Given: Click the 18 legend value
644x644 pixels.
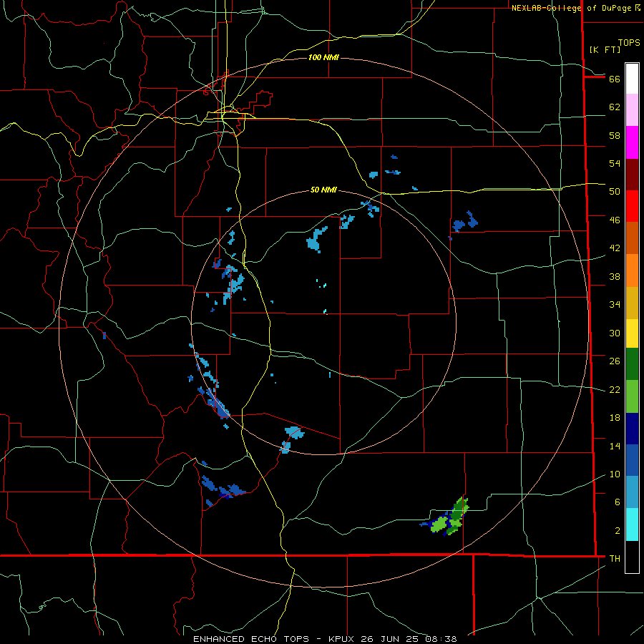Looking at the screenshot, I should point(615,418).
